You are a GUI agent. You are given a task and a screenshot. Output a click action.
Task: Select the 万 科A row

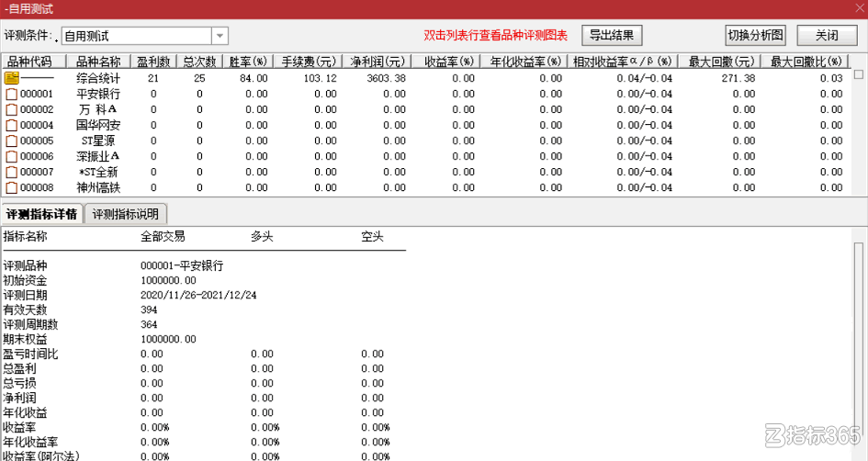426,109
